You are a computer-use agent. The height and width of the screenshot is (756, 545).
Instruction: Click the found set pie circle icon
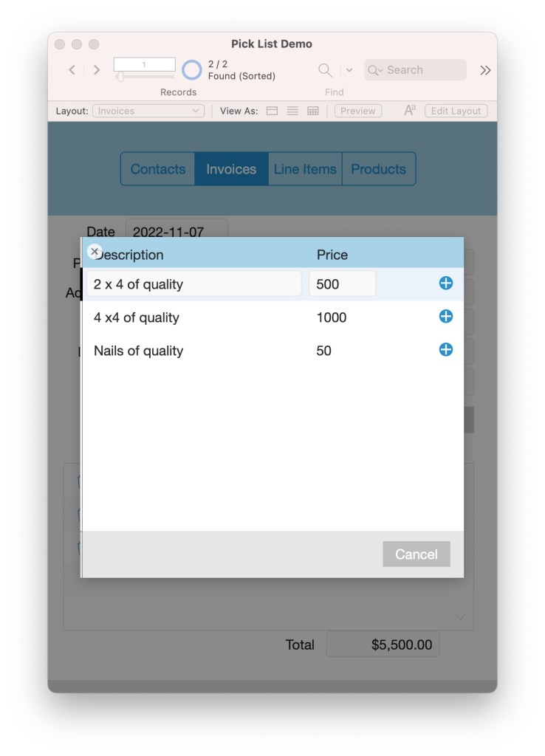(x=191, y=70)
